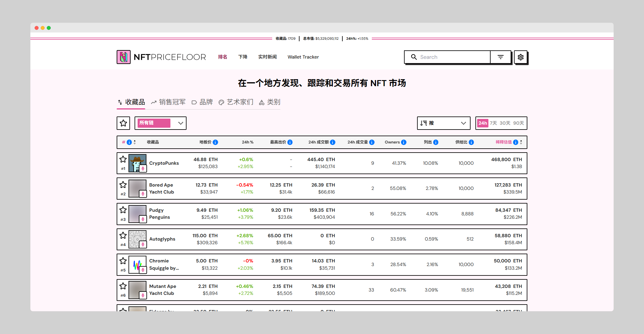
Task: Click 总市值 value in top ticker
Action: point(327,39)
